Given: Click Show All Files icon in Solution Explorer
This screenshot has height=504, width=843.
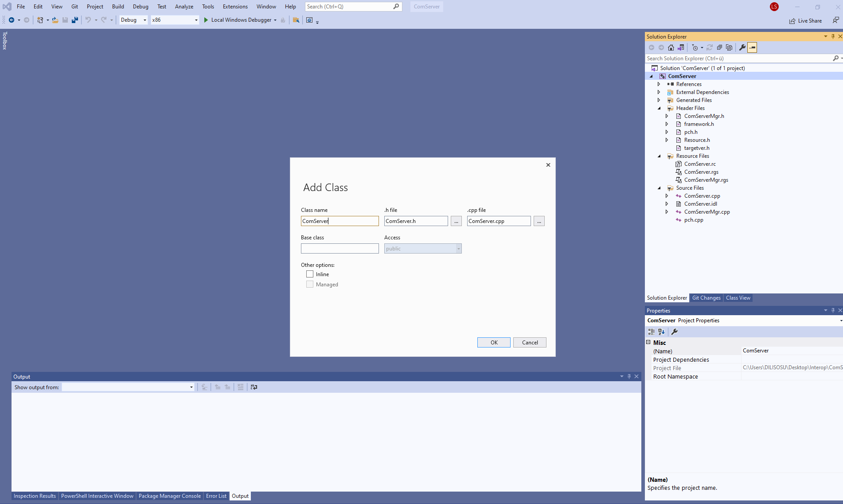Looking at the screenshot, I should [x=729, y=47].
